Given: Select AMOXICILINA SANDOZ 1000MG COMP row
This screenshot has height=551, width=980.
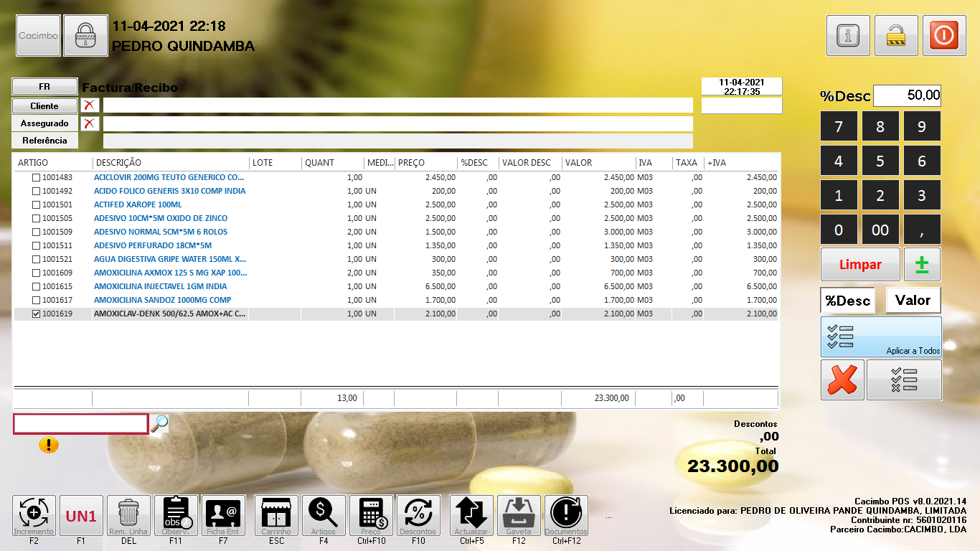Looking at the screenshot, I should pyautogui.click(x=396, y=300).
